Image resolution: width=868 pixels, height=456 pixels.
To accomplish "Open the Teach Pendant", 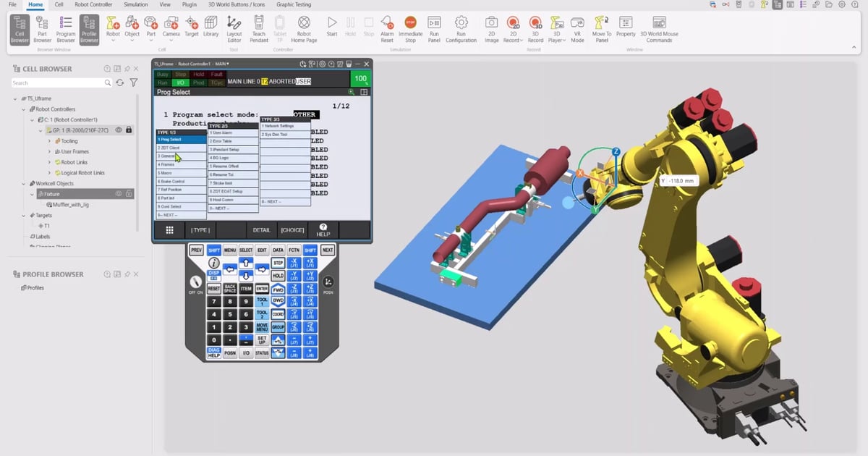I will coord(258,30).
